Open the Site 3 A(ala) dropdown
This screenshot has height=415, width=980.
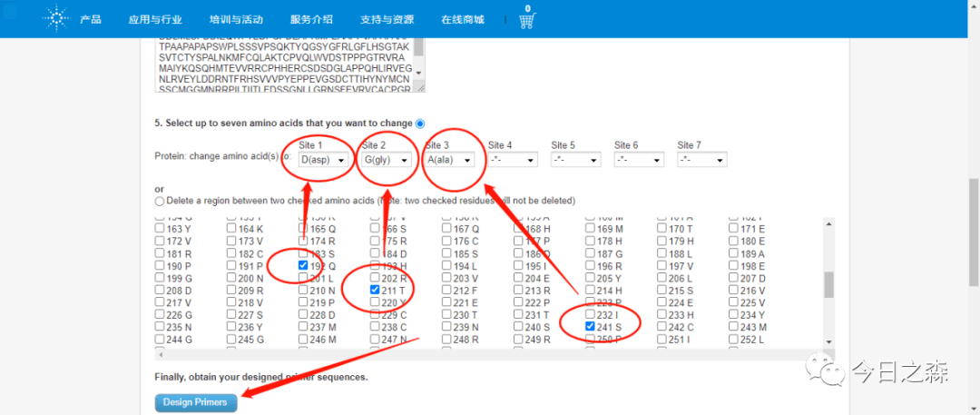pyautogui.click(x=449, y=160)
